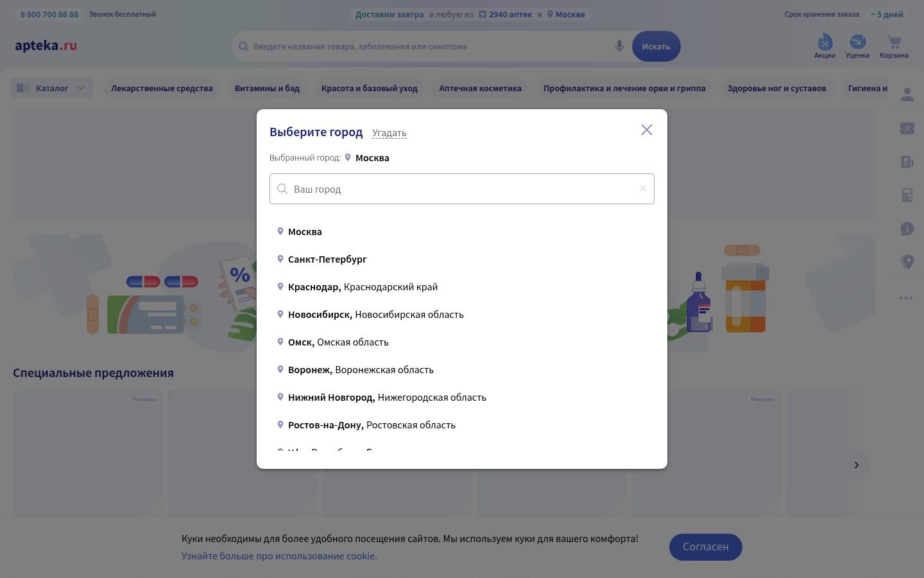
Task: Open Профилактика и лечение орви и гриппа category
Action: [624, 88]
